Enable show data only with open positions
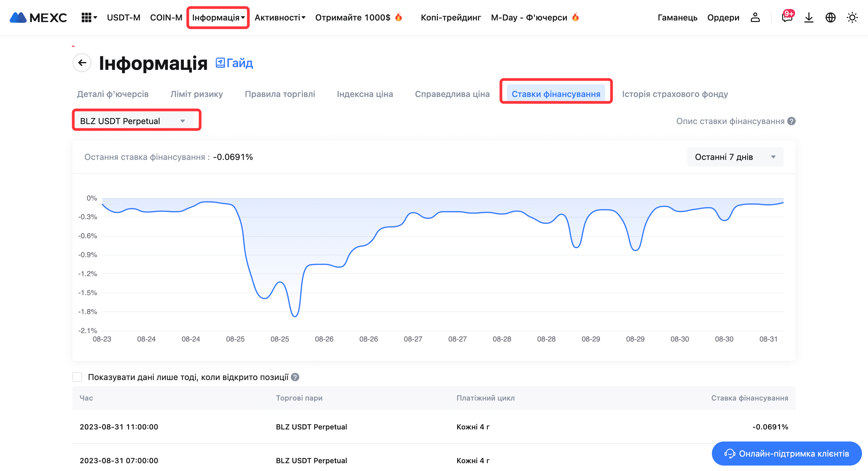The width and height of the screenshot is (868, 471). tap(77, 377)
